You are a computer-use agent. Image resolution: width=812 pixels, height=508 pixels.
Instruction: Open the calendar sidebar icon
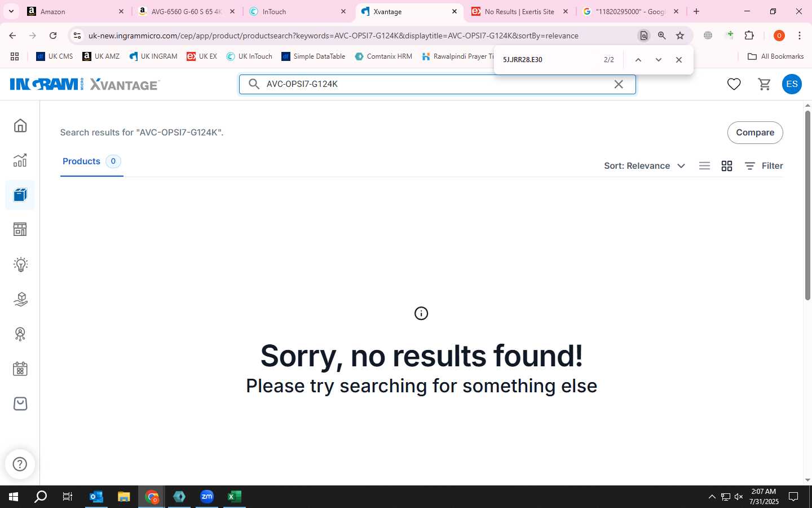pos(20,369)
